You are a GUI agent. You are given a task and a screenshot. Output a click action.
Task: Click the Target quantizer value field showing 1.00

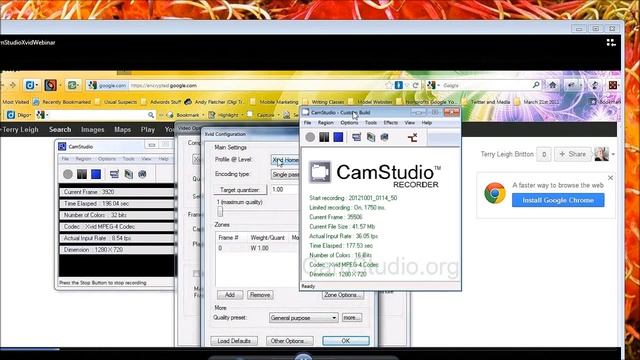click(x=284, y=190)
